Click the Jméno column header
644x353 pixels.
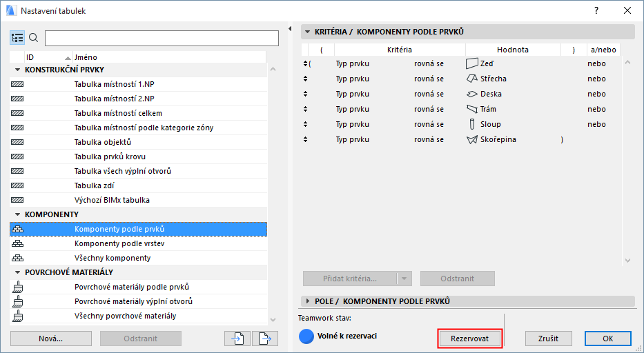pyautogui.click(x=169, y=57)
